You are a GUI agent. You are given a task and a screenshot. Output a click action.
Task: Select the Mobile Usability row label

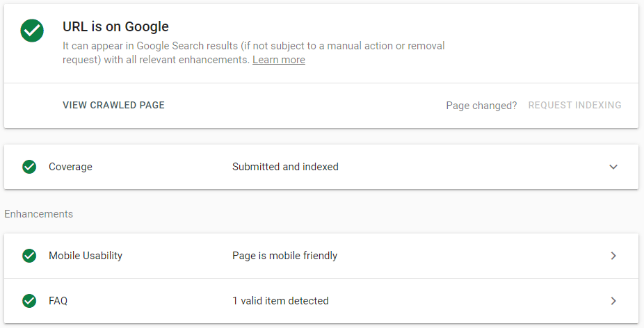tap(86, 256)
